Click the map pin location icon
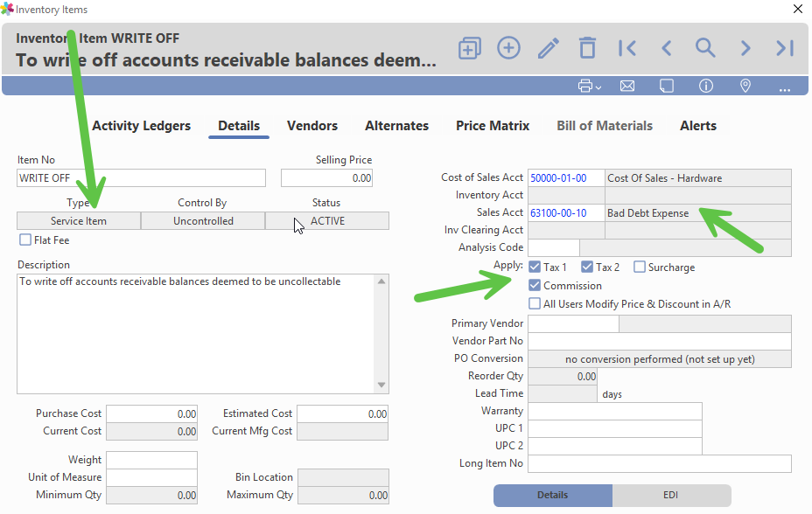The image size is (812, 514). (x=745, y=86)
